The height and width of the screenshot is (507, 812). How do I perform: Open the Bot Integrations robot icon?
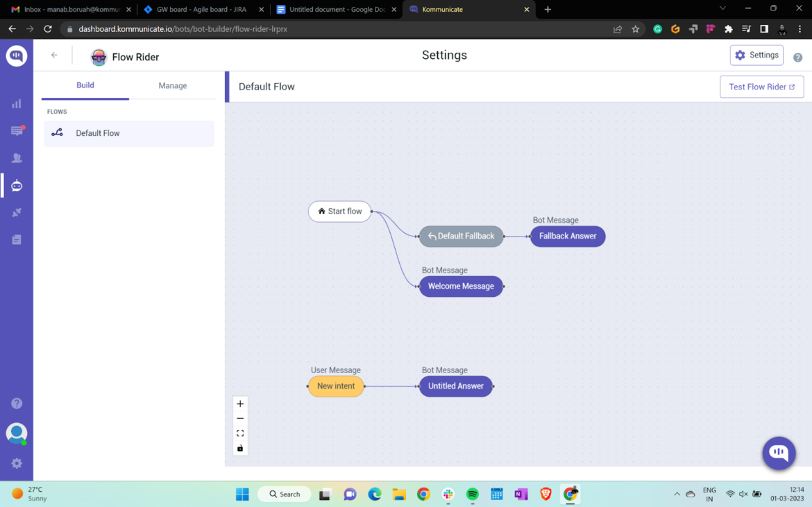coord(17,185)
